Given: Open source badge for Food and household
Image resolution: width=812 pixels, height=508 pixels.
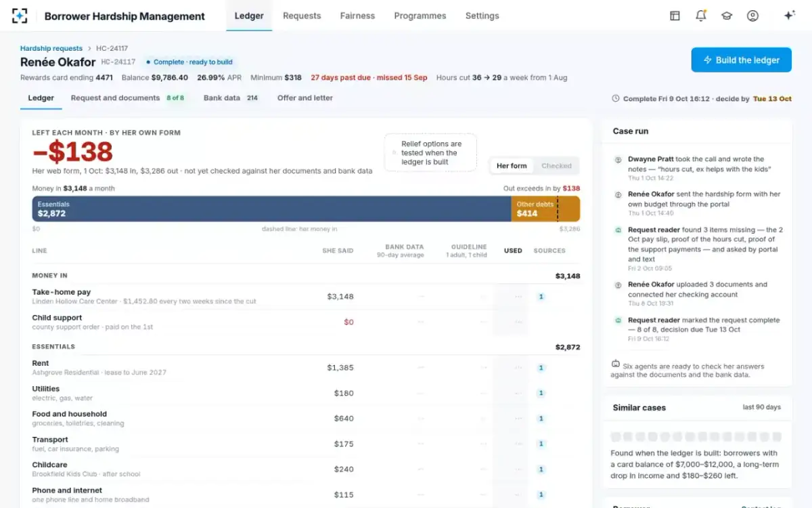Looking at the screenshot, I should pos(541,419).
